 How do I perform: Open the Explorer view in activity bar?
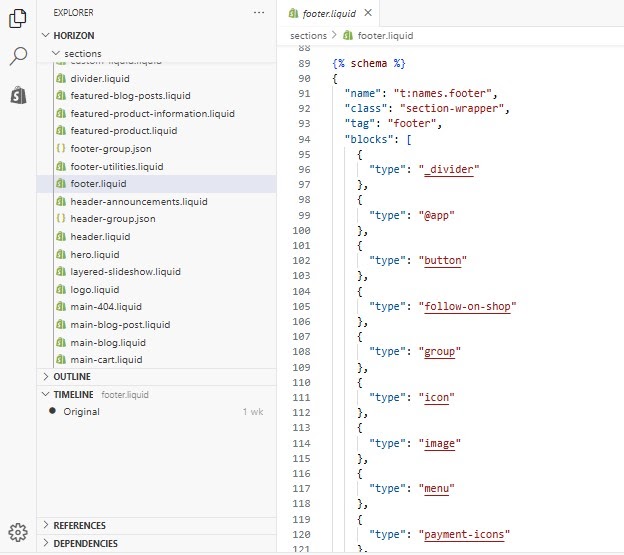18,18
